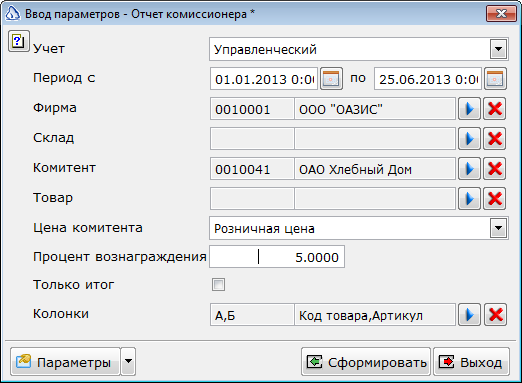Click the ОАО Хлебный Дом field
Viewport: 522px width, 383px height.
(x=375, y=169)
